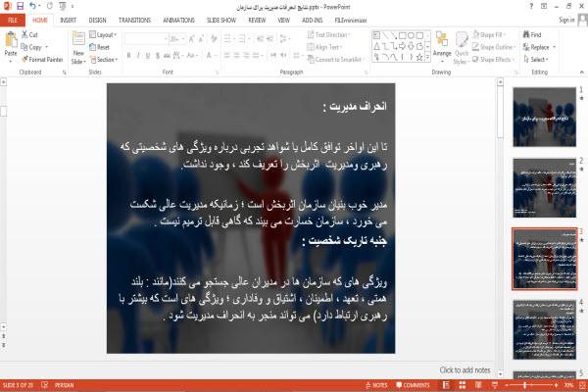This screenshot has height=392, width=588.
Task: Switch to the INSERT tab
Action: (68, 21)
